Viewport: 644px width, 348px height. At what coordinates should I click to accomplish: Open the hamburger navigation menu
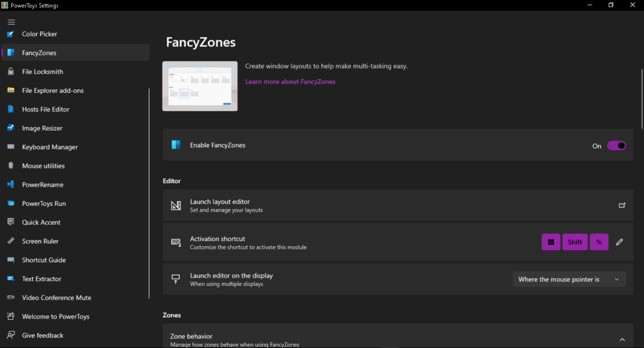11,22
